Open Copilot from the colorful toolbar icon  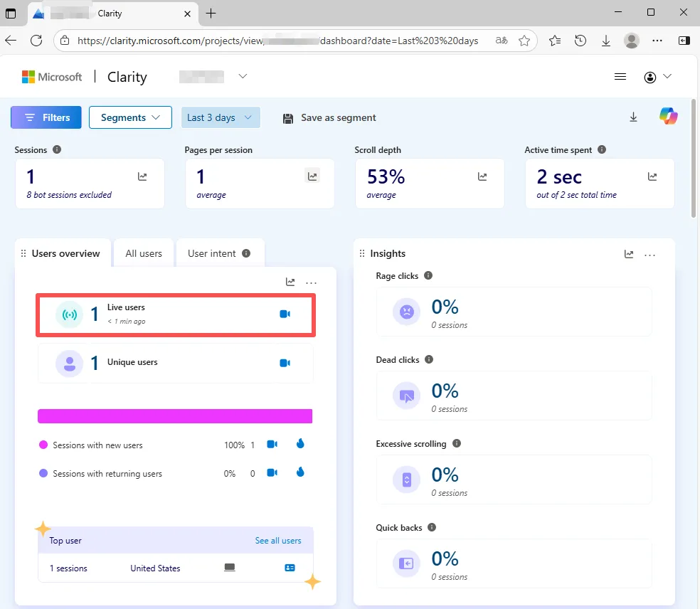(x=668, y=117)
